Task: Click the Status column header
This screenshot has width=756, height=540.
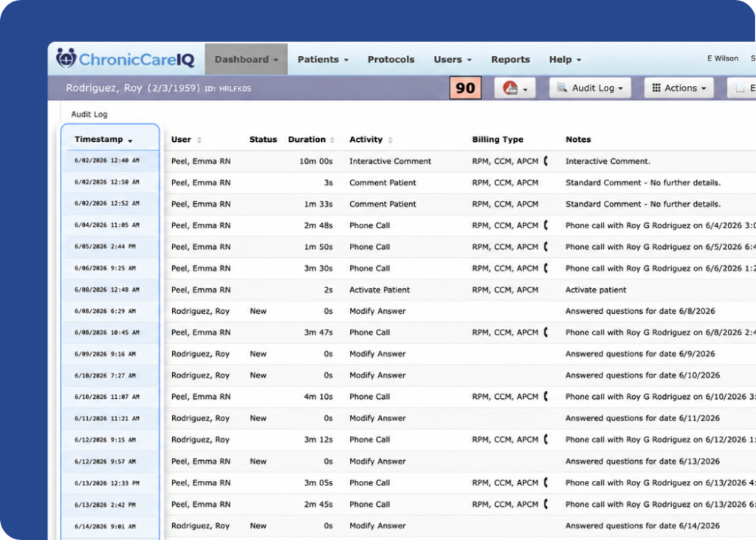Action: coord(264,140)
